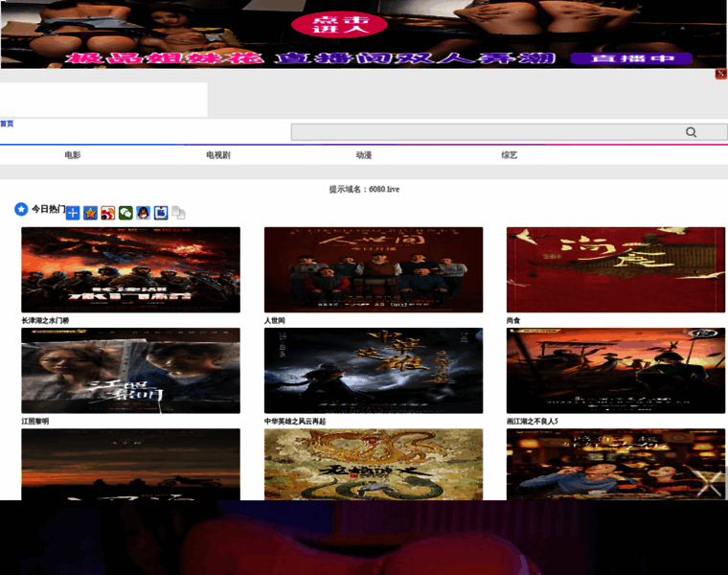728x575 pixels.
Task: Share to Qzone via yellow star icon
Action: coord(90,213)
